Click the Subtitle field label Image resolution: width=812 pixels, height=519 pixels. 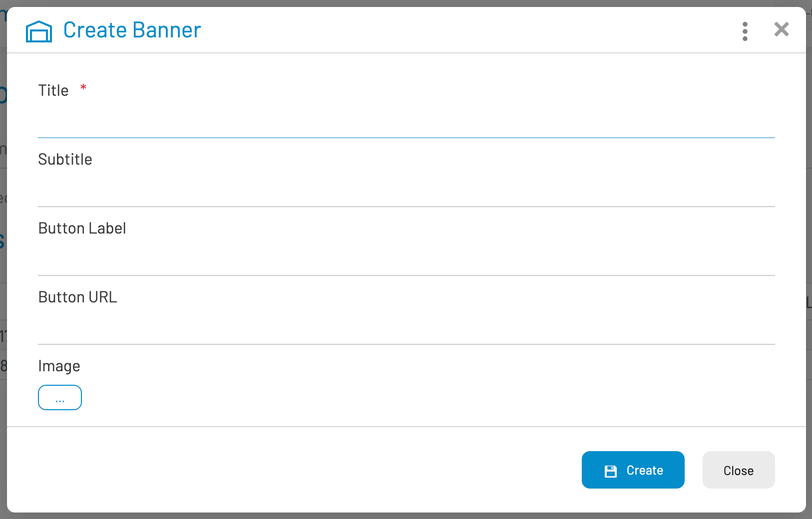[65, 160]
